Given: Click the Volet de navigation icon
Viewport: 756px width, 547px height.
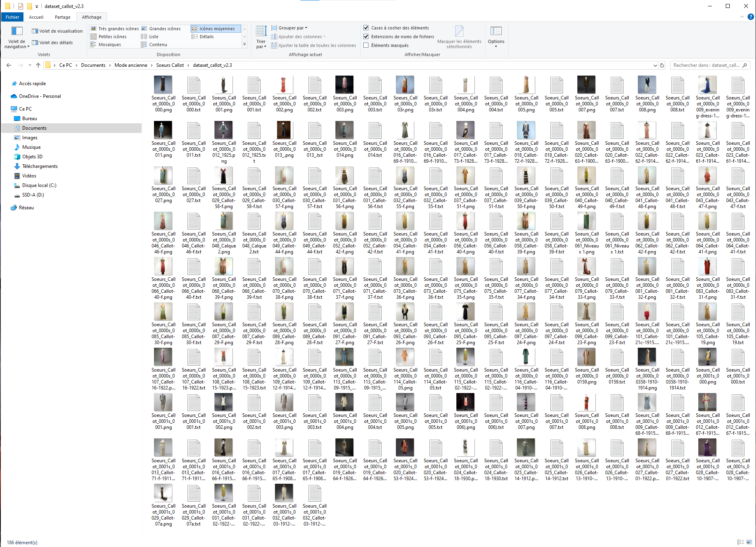Looking at the screenshot, I should 17,31.
